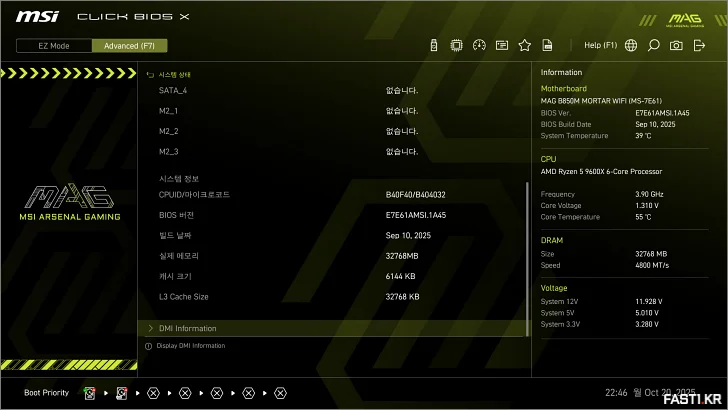
Task: Click the 시스템 상태 breadcrumb title
Action: (175, 75)
